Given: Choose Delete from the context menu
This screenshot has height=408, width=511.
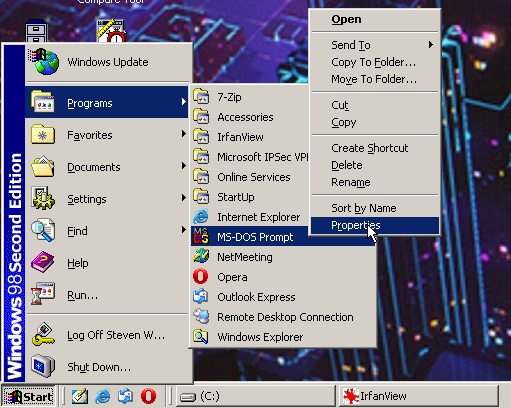Looking at the screenshot, I should coord(375,165).
